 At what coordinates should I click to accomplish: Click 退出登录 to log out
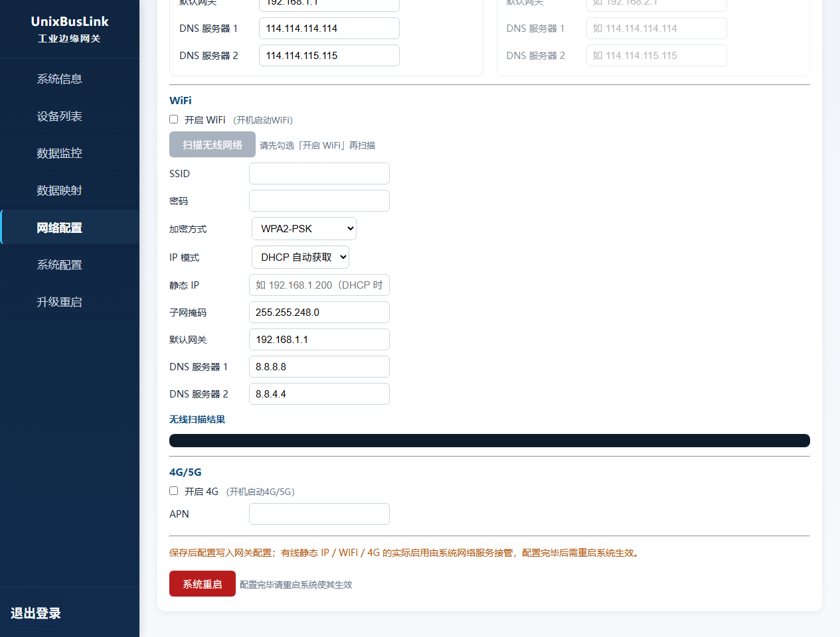tap(36, 613)
